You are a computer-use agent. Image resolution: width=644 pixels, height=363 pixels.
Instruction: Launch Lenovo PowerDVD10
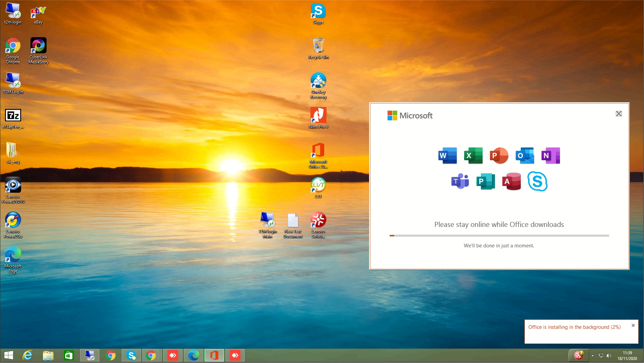pyautogui.click(x=13, y=190)
